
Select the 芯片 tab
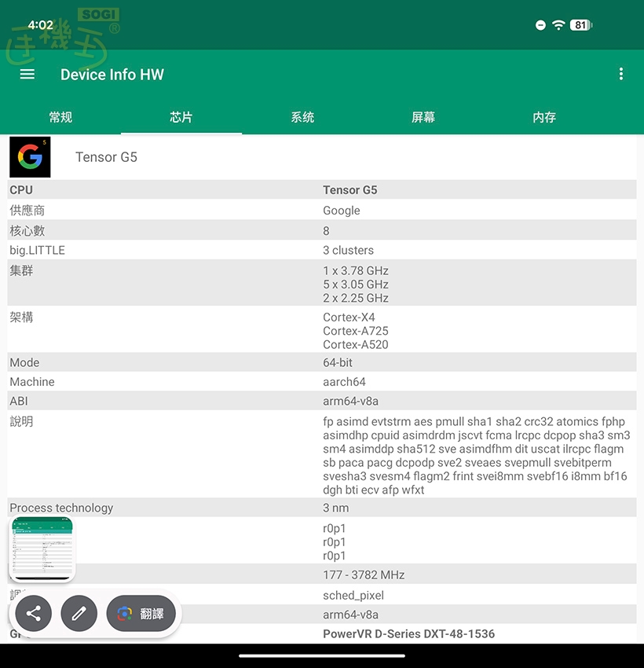(x=181, y=117)
